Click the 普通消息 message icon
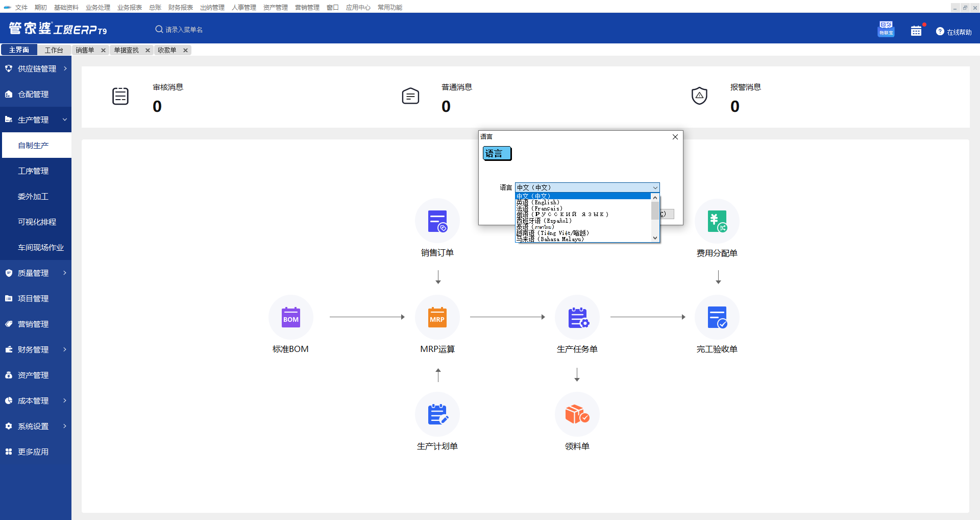Viewport: 980px width, 520px height. [410, 96]
